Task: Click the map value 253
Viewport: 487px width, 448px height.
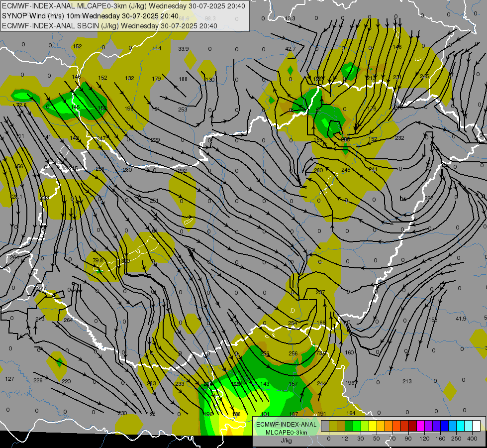Action: (x=183, y=110)
